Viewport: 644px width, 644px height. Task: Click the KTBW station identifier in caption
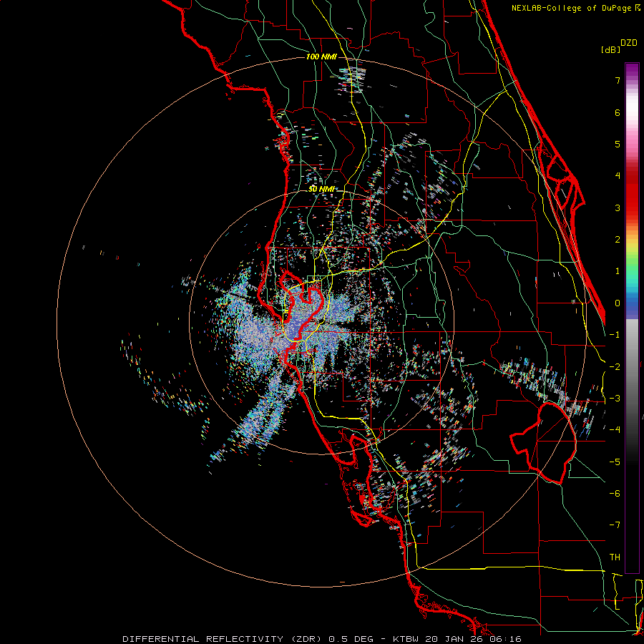click(406, 639)
